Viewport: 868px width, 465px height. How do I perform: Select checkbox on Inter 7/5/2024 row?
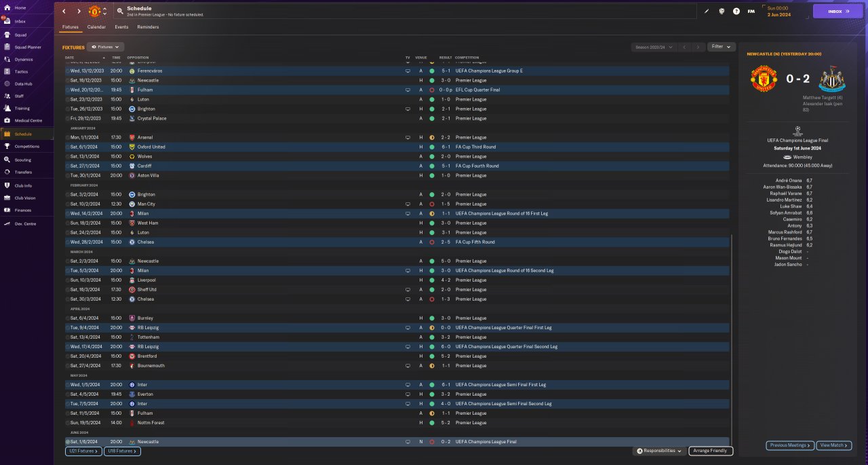tap(68, 403)
